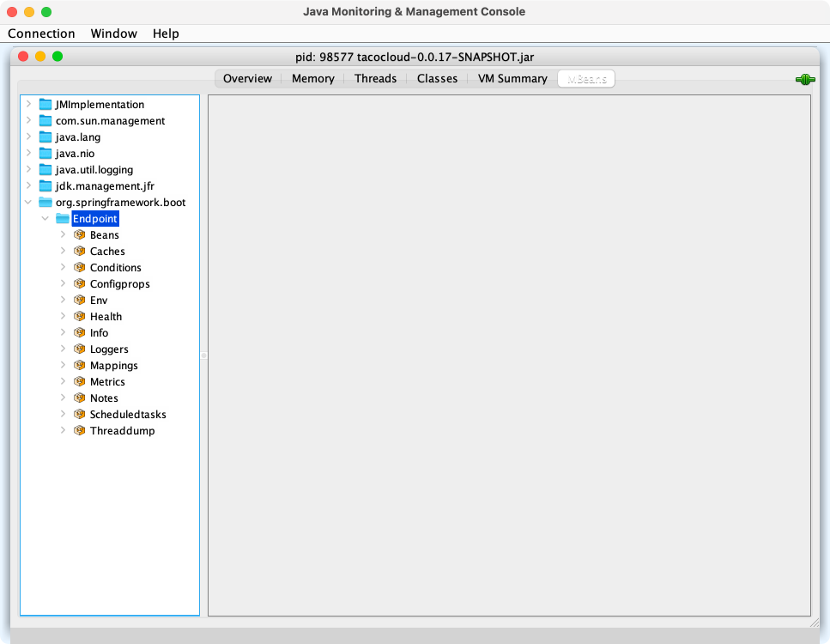Click the green connection status icon

pos(804,80)
